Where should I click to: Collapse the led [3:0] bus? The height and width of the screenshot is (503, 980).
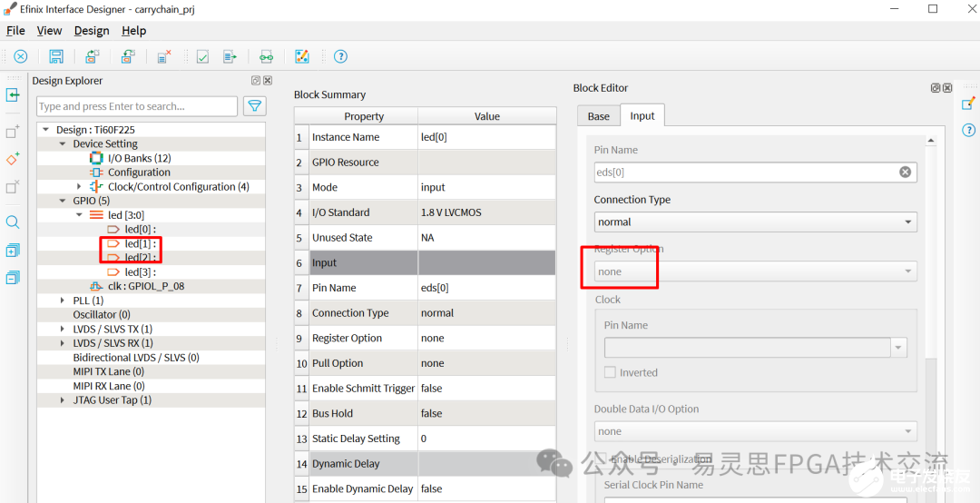click(79, 215)
